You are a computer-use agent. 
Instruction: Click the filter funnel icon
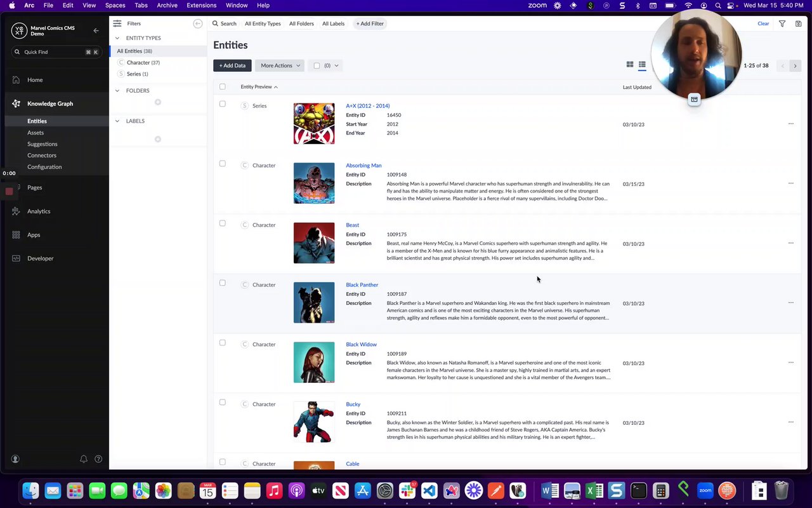point(782,23)
